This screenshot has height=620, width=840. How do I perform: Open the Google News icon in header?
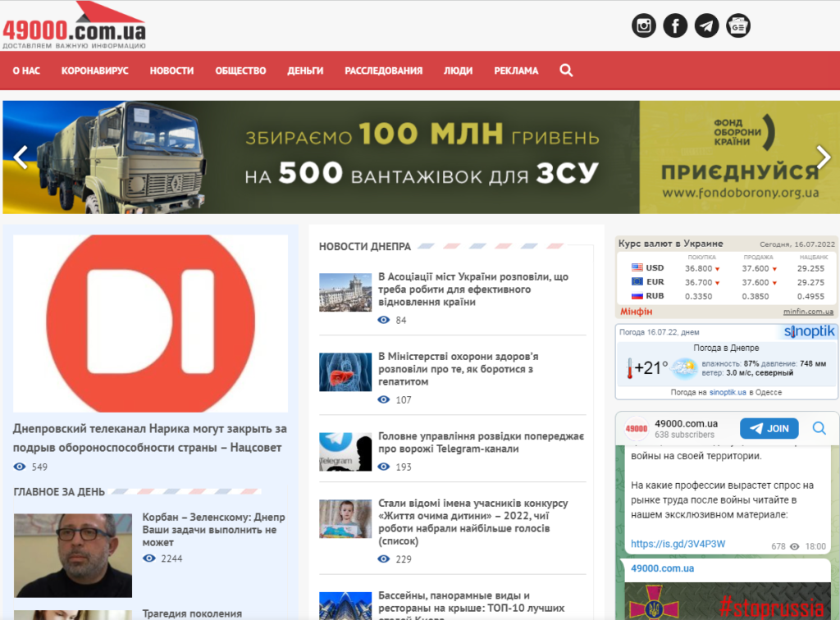(738, 25)
